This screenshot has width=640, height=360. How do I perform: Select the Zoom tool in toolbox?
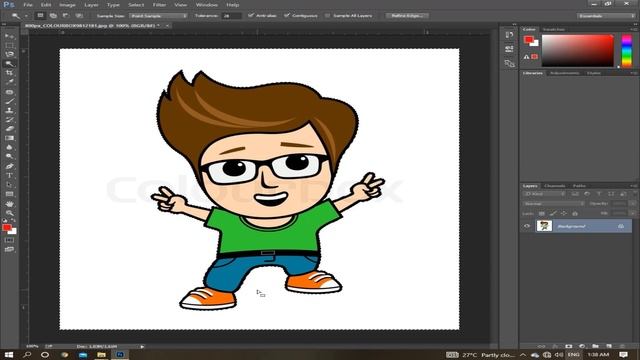9,213
